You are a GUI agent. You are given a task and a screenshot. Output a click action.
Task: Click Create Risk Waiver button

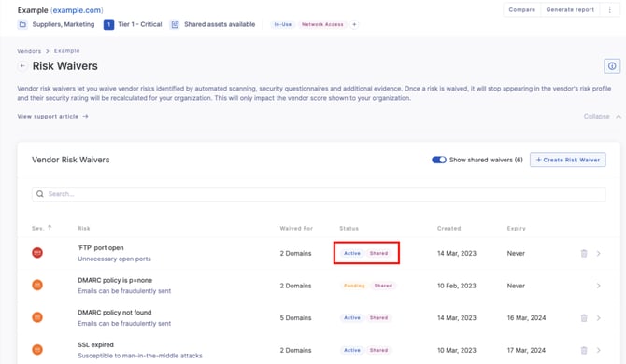point(567,160)
